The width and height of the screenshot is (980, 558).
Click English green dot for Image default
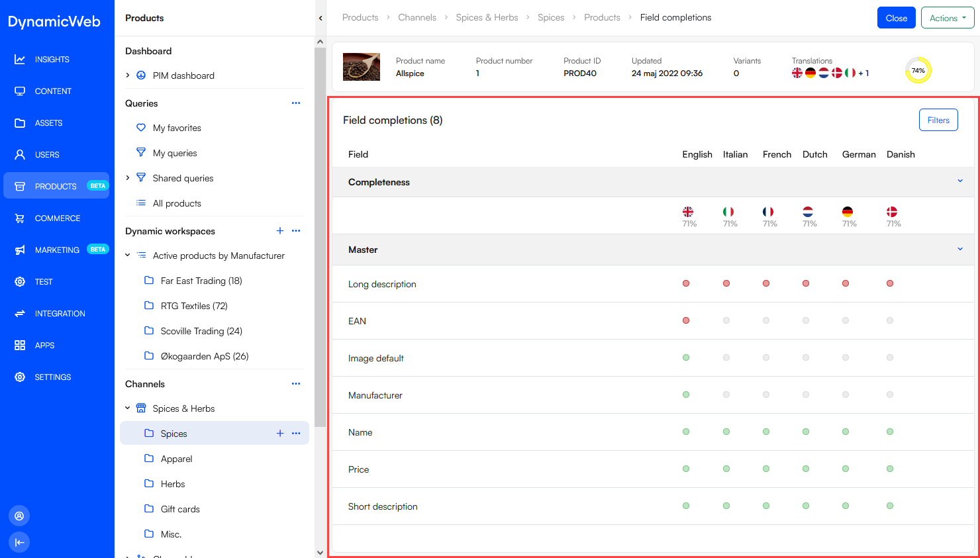point(686,357)
